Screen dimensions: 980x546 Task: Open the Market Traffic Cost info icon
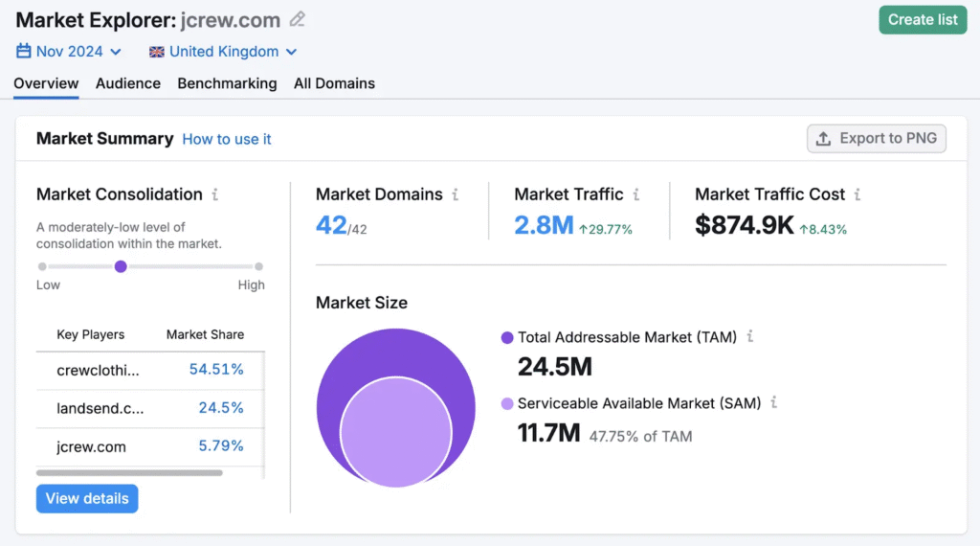pyautogui.click(x=857, y=194)
